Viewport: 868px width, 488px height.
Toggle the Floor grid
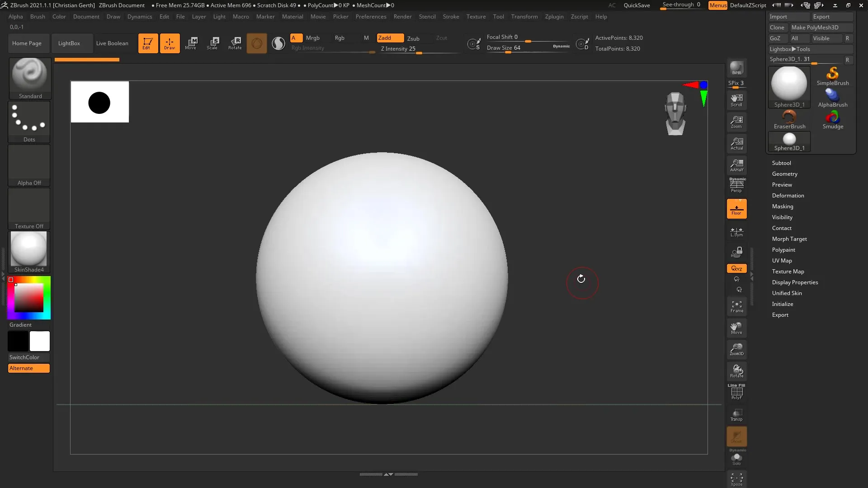(736, 209)
